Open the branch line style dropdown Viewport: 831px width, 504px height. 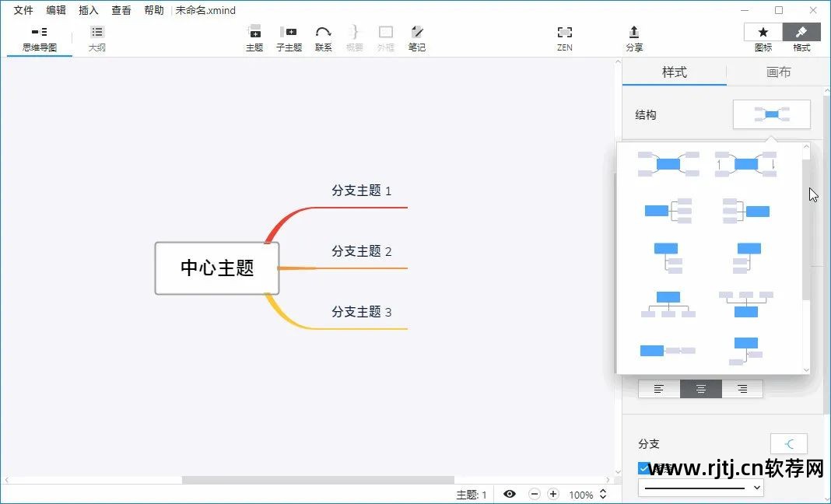[x=700, y=487]
